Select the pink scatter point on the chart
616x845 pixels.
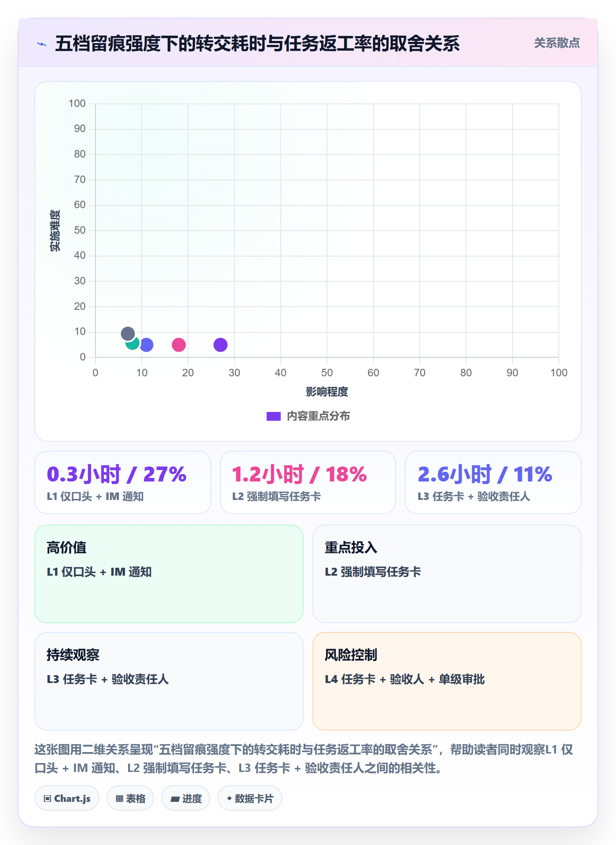click(179, 345)
